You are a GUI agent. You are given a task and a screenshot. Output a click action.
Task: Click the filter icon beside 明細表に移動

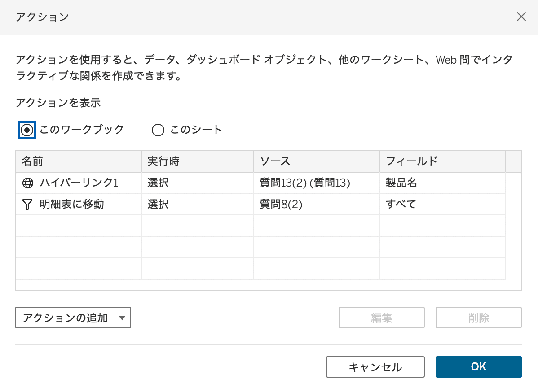point(27,205)
